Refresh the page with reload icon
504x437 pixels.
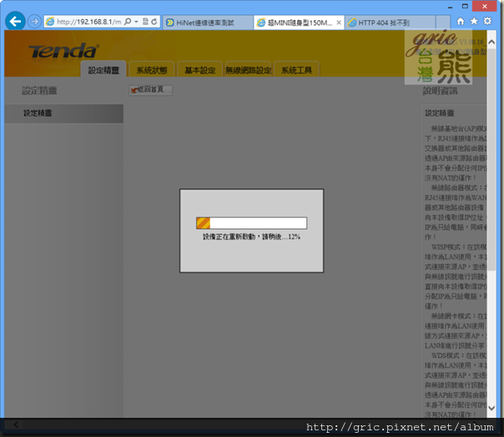(154, 22)
